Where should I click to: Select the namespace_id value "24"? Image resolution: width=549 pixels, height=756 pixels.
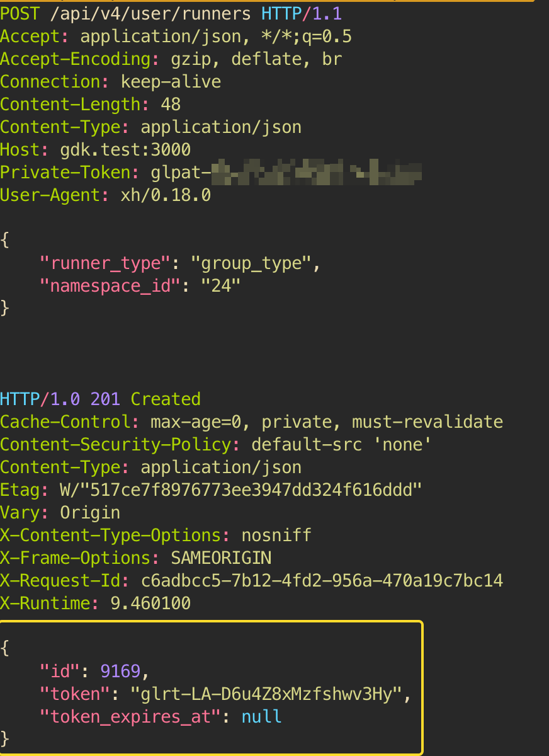(221, 286)
